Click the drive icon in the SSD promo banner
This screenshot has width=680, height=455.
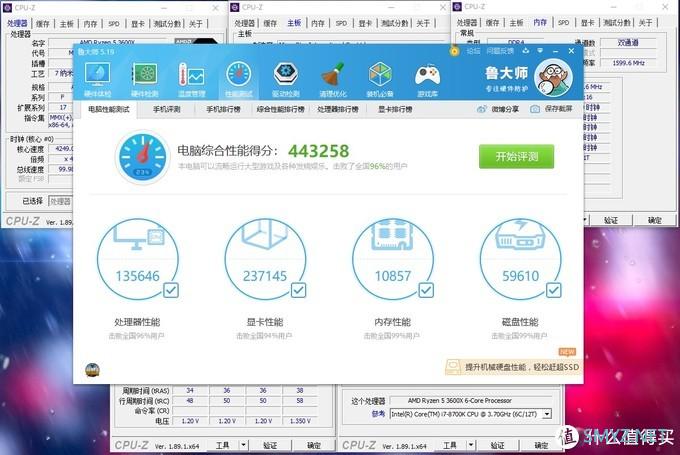453,367
